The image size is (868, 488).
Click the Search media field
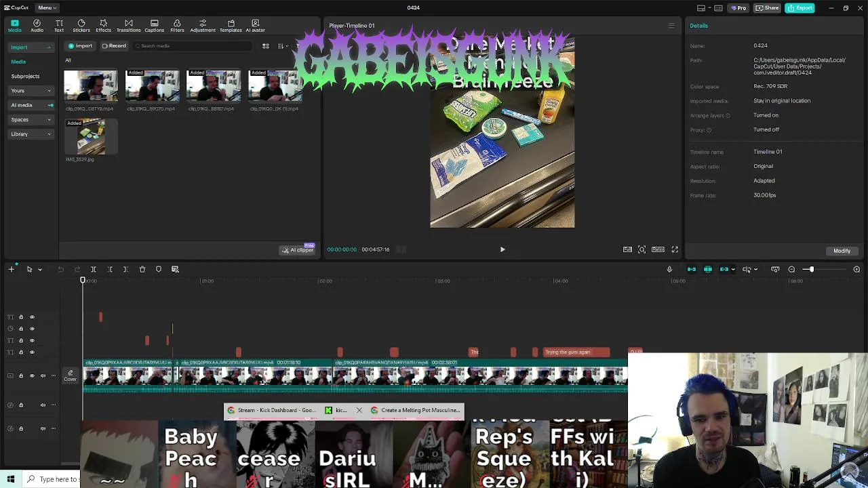point(193,46)
